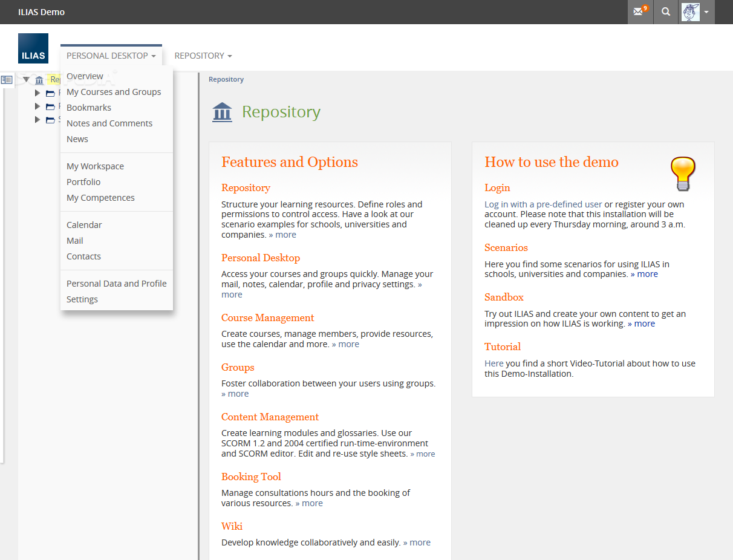733x560 pixels.
Task: Click the bottom folder icon in tree
Action: tap(50, 120)
